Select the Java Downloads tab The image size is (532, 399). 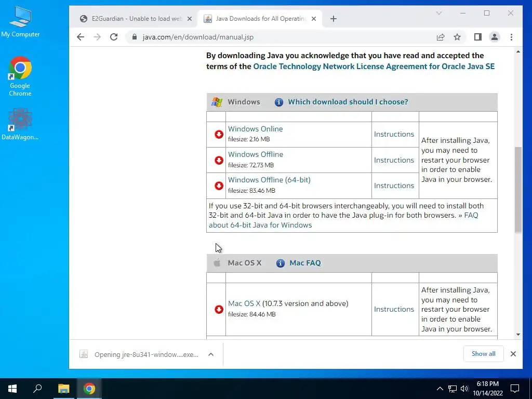click(x=260, y=19)
